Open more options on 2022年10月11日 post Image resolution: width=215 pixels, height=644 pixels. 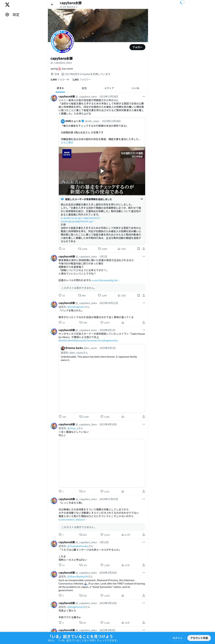(144, 303)
